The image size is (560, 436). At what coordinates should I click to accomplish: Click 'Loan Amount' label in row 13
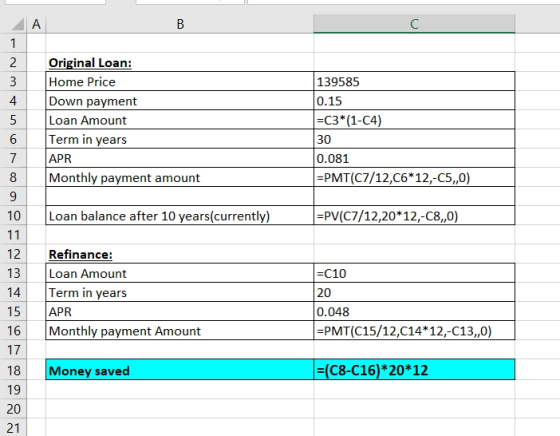(x=180, y=273)
